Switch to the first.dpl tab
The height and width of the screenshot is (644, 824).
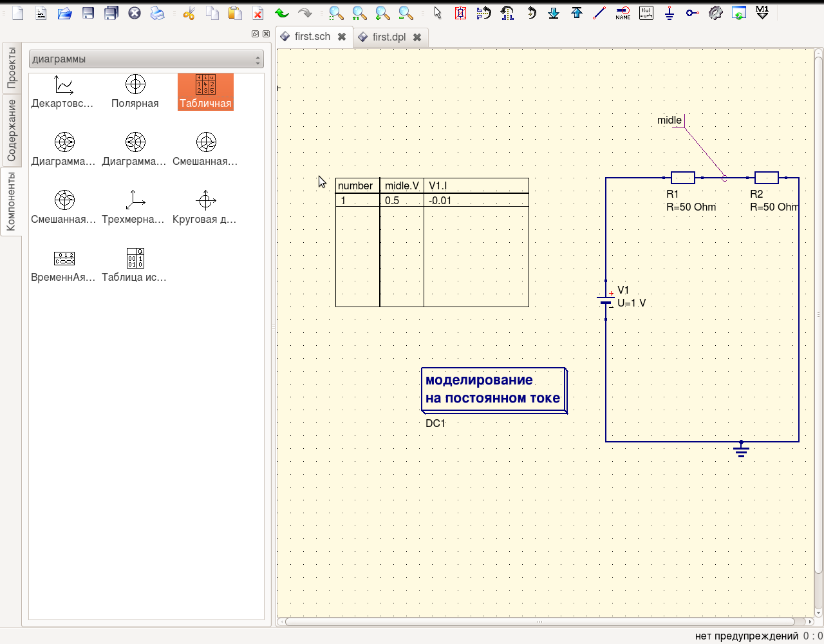(x=388, y=37)
